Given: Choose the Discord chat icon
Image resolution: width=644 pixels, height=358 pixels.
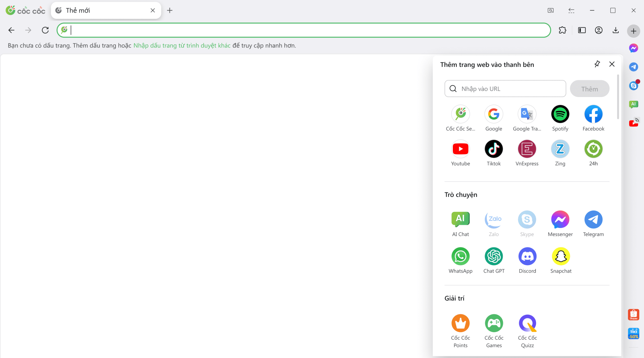Looking at the screenshot, I should (x=527, y=256).
